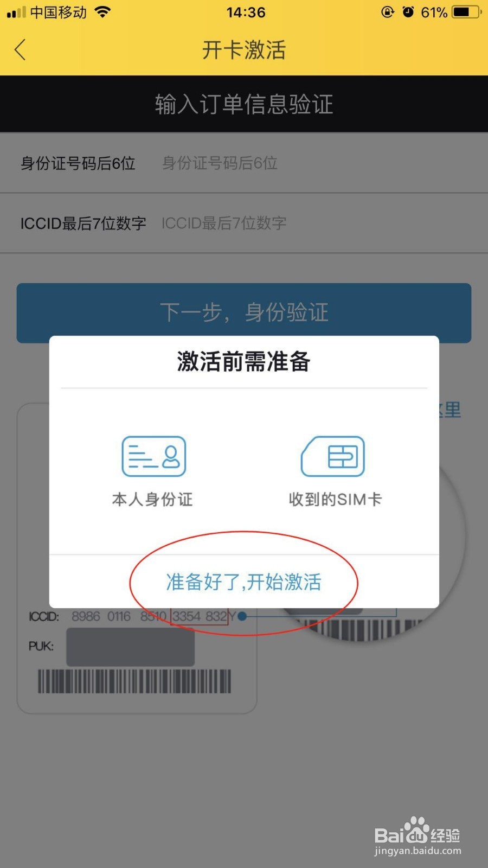Tap the partially hidden blue link beside dialog
Screen dimensions: 488x868
(x=450, y=410)
